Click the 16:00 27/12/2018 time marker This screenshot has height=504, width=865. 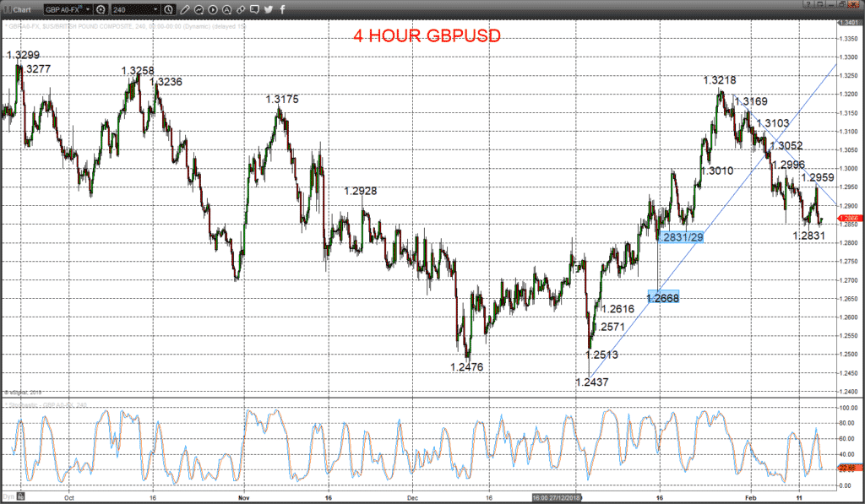557,497
